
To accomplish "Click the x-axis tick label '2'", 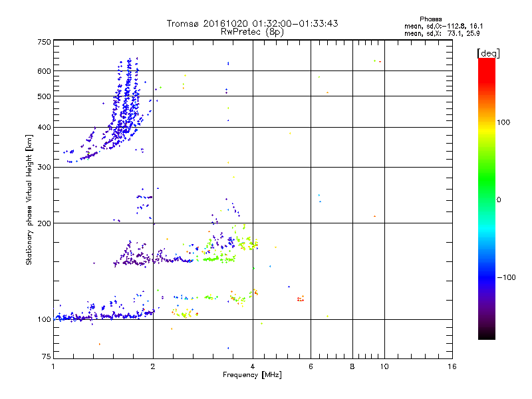I will (153, 366).
